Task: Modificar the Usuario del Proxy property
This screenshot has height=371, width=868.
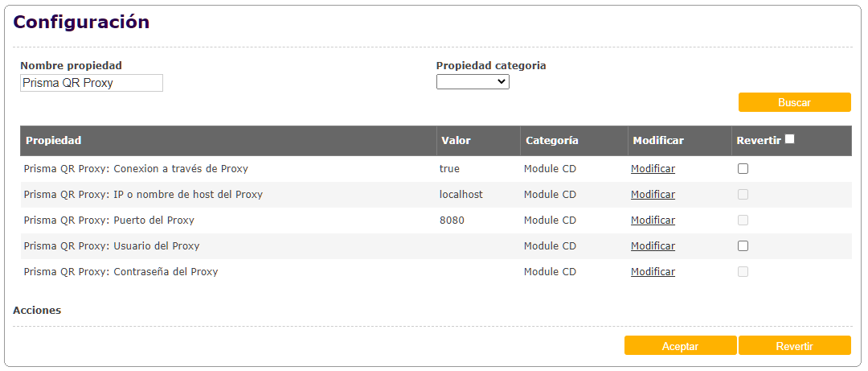Action: point(653,246)
